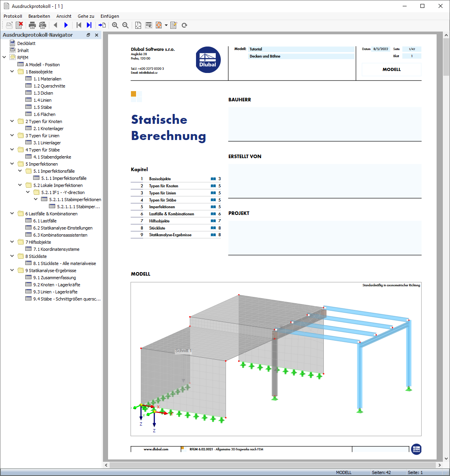Image resolution: width=450 pixels, height=476 pixels.
Task: Click the PROJEKT text field on page
Action: click(325, 237)
